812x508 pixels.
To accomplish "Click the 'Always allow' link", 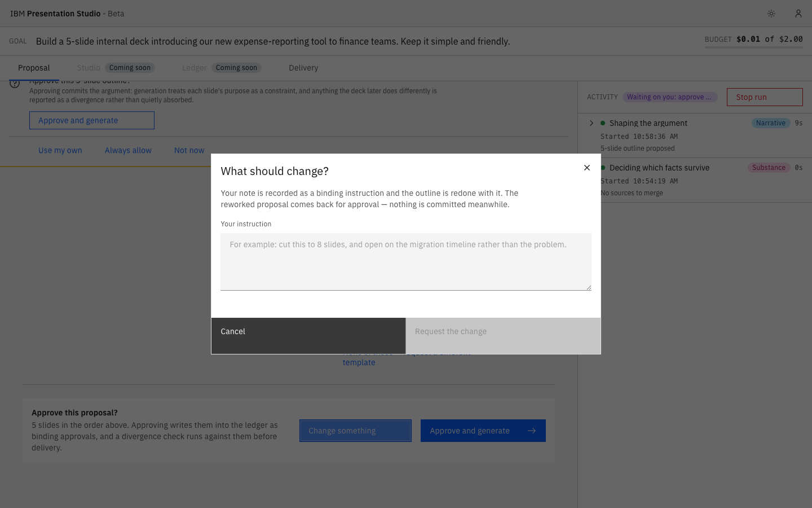I will [x=128, y=150].
